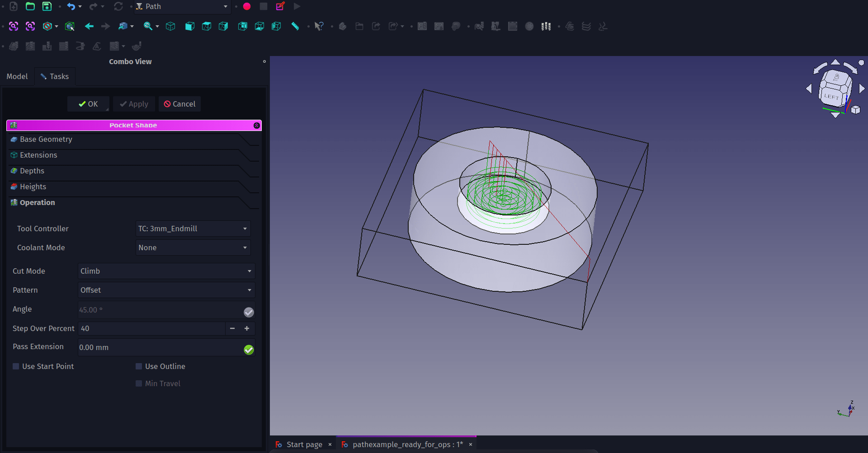Screen dimensions: 868x453
Task: Switch to the Model tab
Action: (x=17, y=76)
